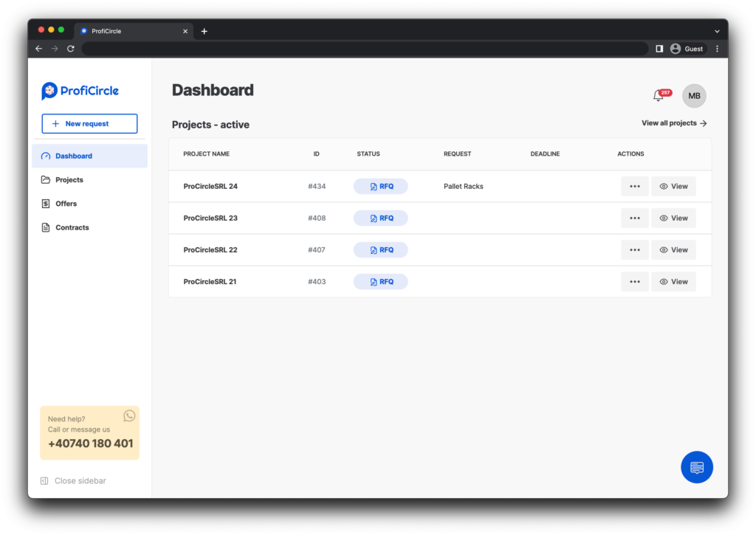Click project ID #408
Screen dimensions: 756x535
317,218
